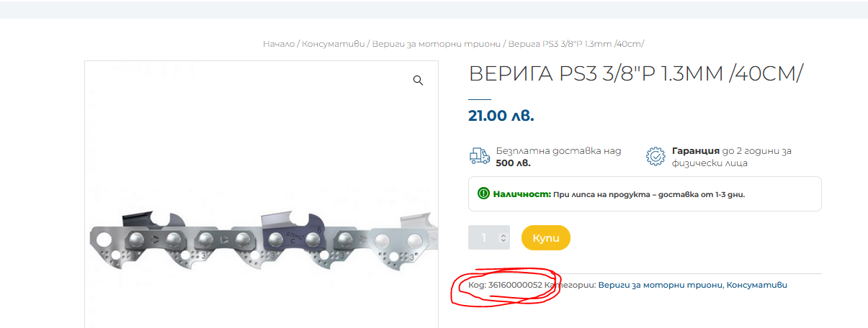Increase quantity with the up stepper arrow
The width and height of the screenshot is (868, 328).
click(503, 234)
